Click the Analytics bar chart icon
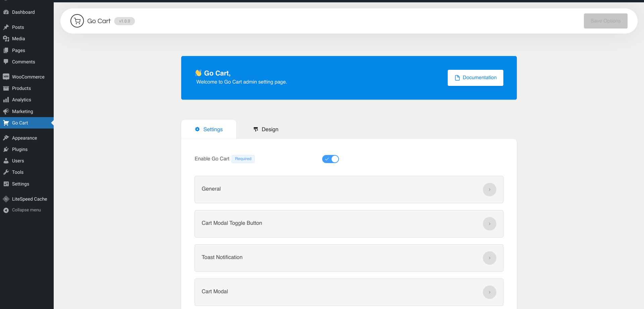Screen dimensions: 644x309 coord(6,100)
